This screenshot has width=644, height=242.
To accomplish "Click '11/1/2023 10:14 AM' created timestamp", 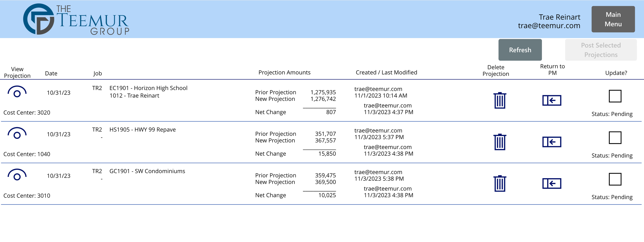I will pos(381,96).
